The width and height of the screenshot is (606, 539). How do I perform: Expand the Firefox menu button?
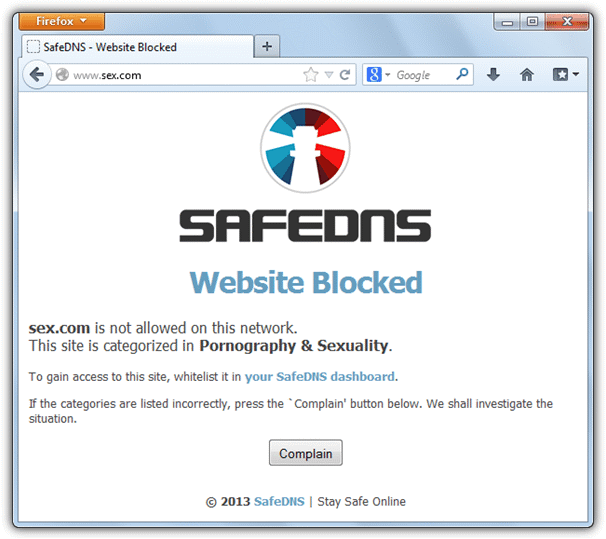(62, 21)
